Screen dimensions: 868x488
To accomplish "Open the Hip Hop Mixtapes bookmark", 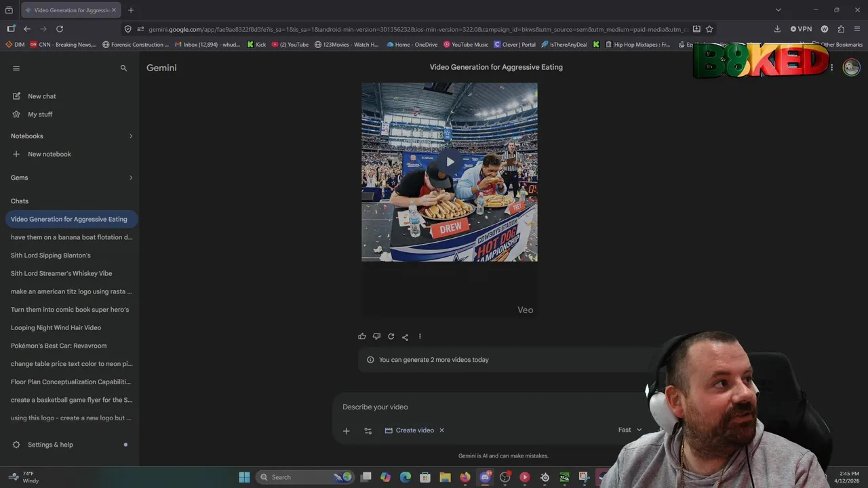I will tap(638, 45).
